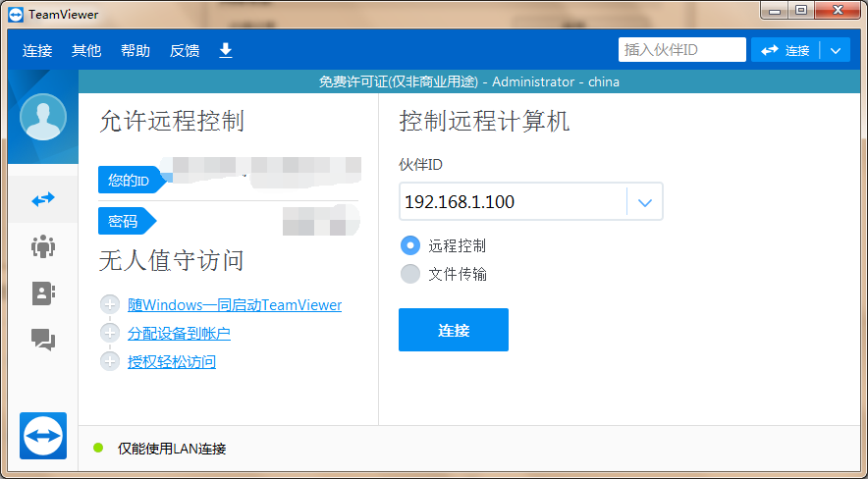Screen dimensions: 868x479
Task: Click the user profile avatar
Action: [x=43, y=117]
